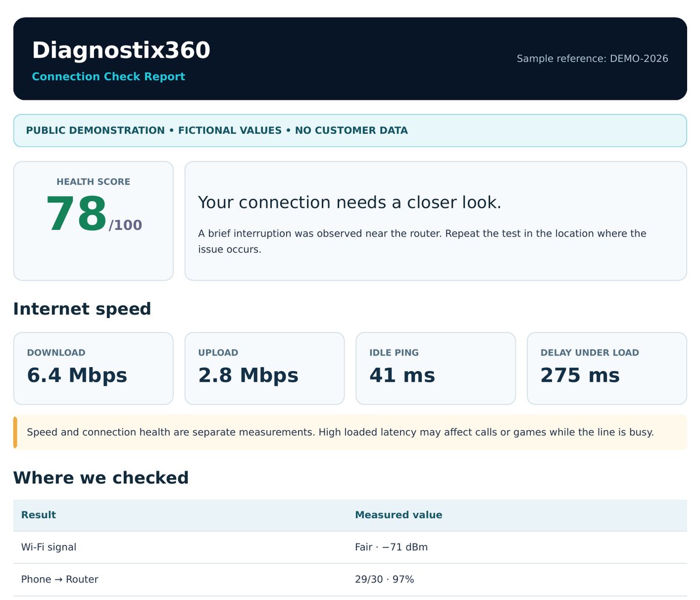The width and height of the screenshot is (700, 600).
Task: Click the HEALTH SCORE label
Action: [x=93, y=182]
